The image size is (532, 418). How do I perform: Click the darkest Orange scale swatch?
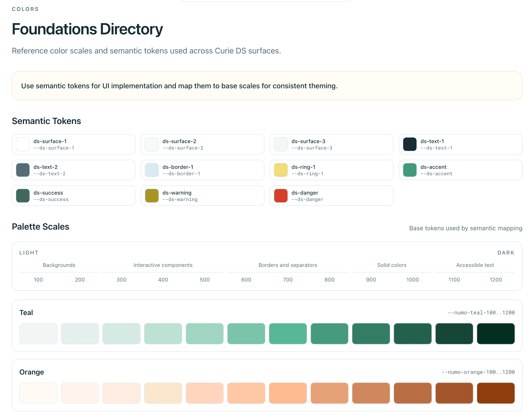tap(496, 393)
